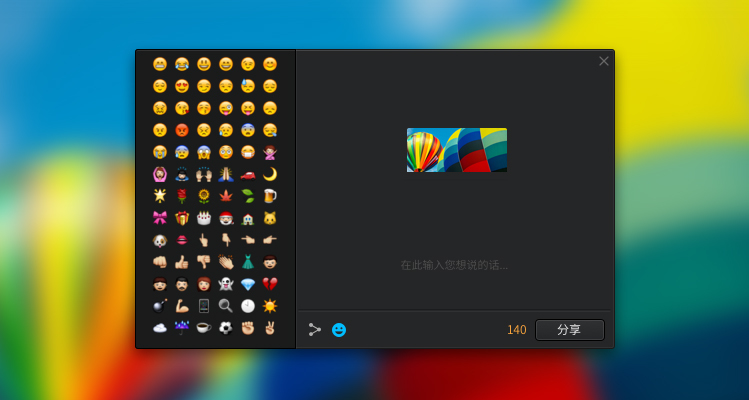Choose the pink ribbon bow emoji
The image size is (749, 400).
tap(160, 218)
